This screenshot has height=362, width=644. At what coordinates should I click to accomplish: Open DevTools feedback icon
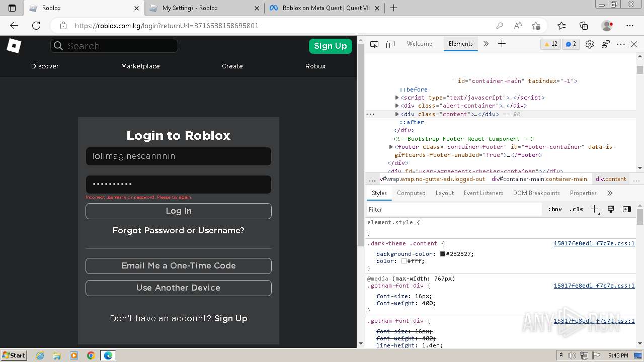point(606,44)
